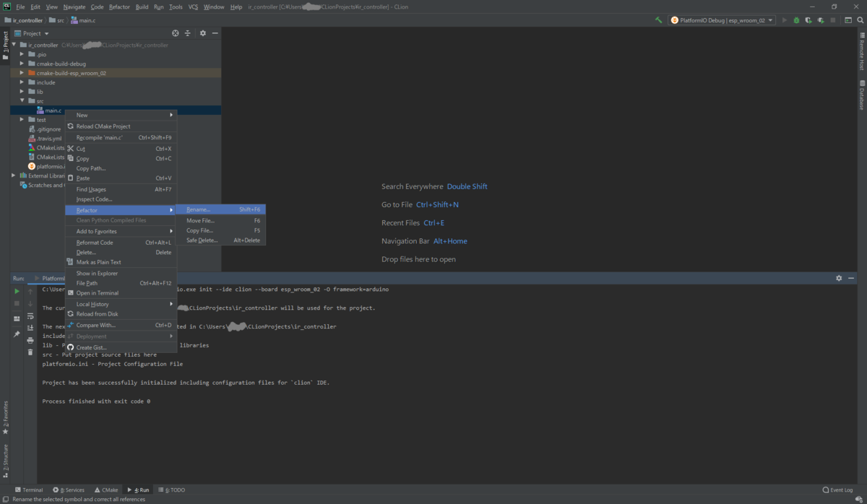Switch to the Terminal tool window tab
Screen dimensions: 867x504
click(29, 490)
